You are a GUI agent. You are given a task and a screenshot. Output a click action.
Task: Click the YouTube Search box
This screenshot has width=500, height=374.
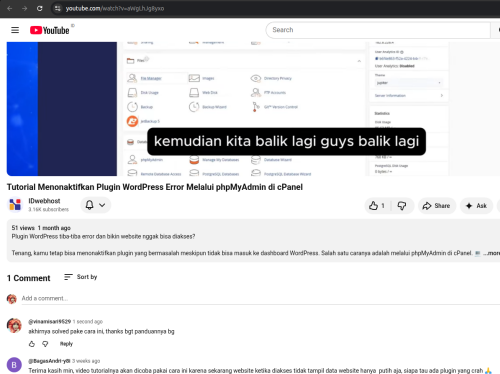click(x=378, y=30)
